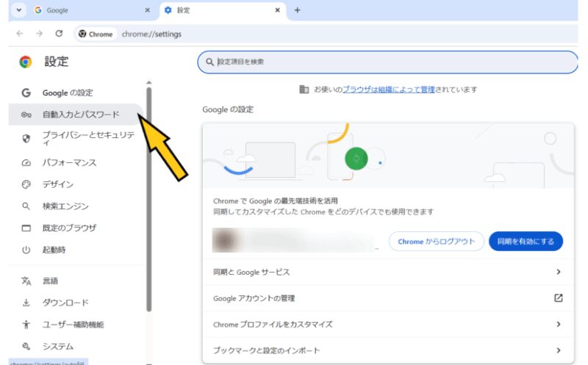Click the organization building icon
Viewport: 588px width, 365px height.
click(304, 89)
